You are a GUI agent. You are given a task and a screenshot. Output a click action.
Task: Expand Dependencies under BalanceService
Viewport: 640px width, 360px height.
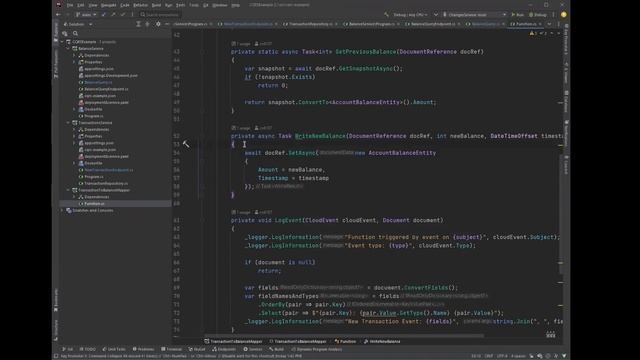point(75,55)
